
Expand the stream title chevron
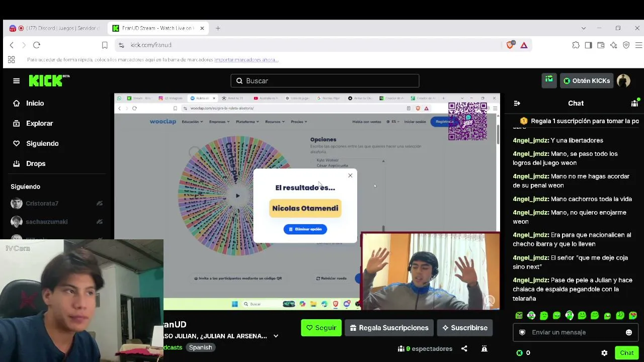[x=276, y=336]
